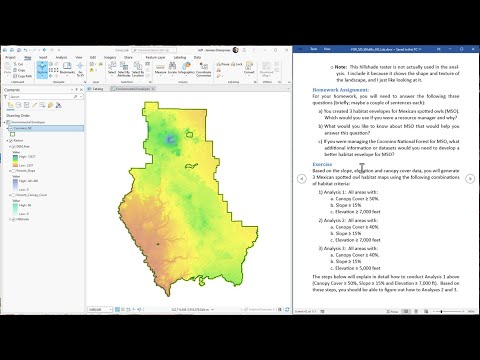This screenshot has width=480, height=360.
Task: Click the Go To XY tool
Action: [x=80, y=69]
